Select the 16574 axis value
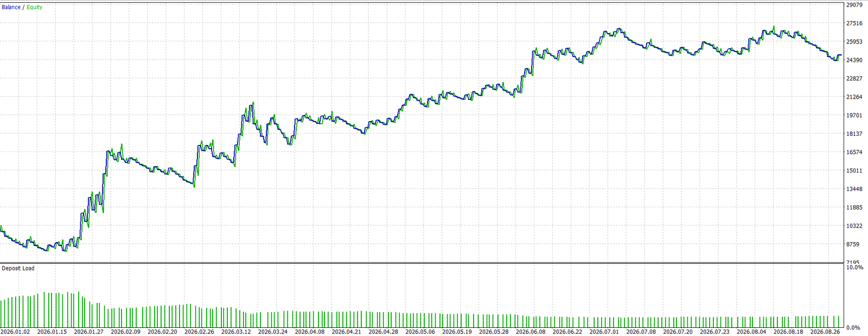The height and width of the screenshot is (336, 868). click(x=854, y=153)
